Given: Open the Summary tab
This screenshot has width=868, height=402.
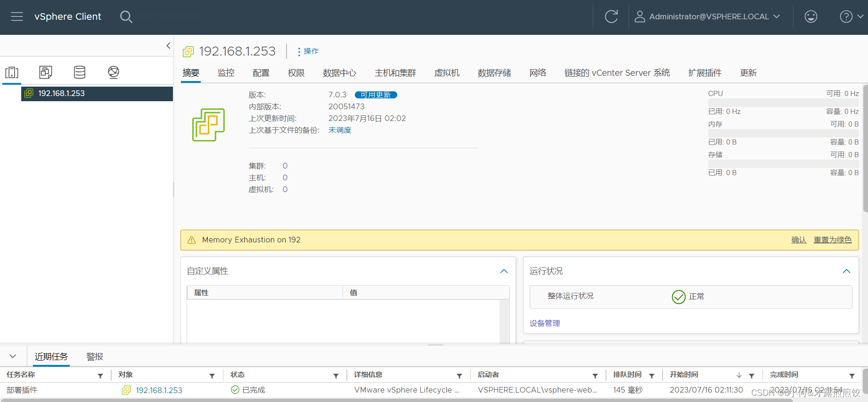Looking at the screenshot, I should pyautogui.click(x=191, y=72).
